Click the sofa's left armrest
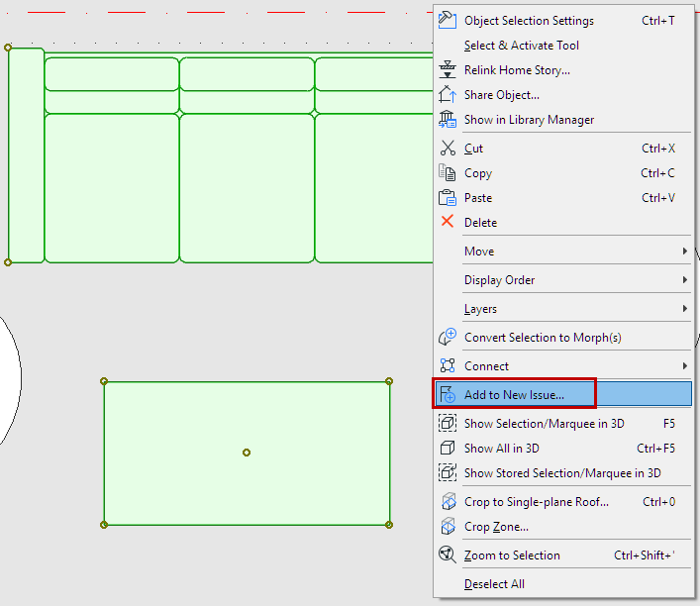700x606 pixels. (26, 154)
